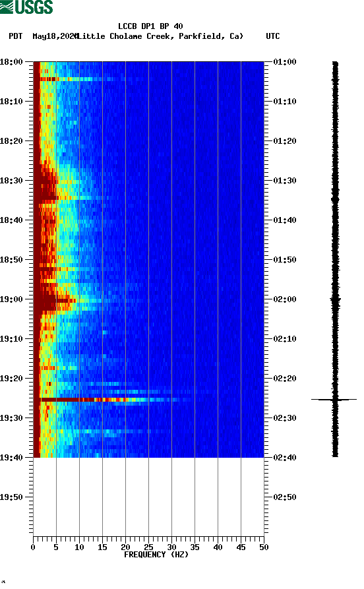
Task: Click the 19:40 PDT time label
Action: pos(11,457)
